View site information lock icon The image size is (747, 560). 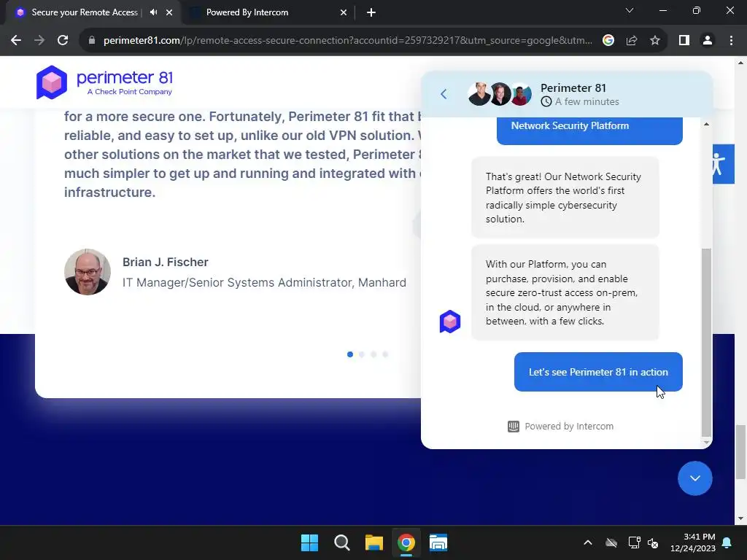click(92, 41)
